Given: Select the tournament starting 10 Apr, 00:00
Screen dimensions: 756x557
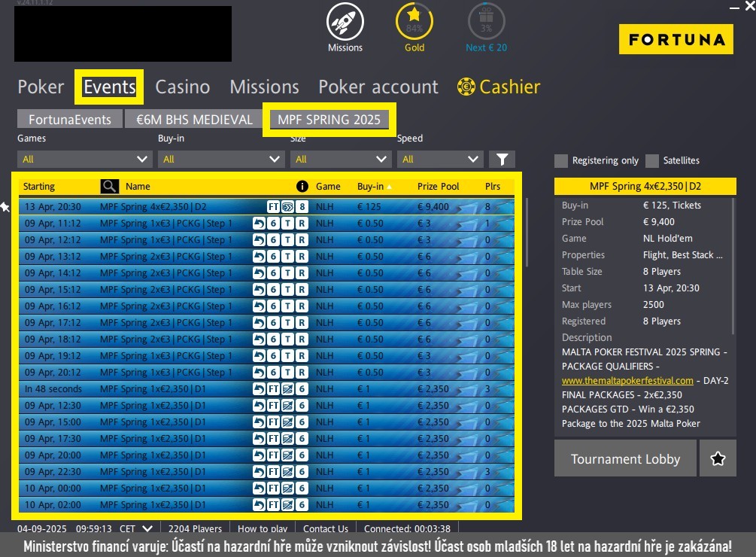Looking at the screenshot, I should [x=266, y=488].
